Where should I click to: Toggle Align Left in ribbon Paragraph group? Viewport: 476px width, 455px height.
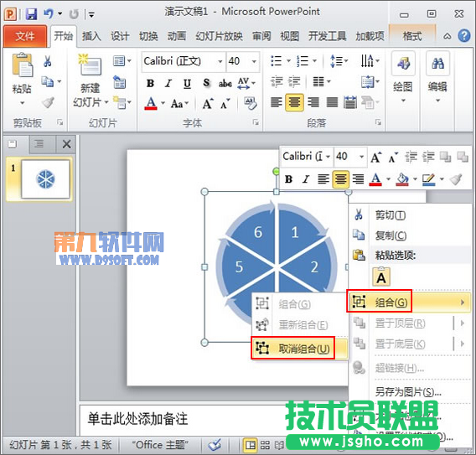(x=277, y=102)
